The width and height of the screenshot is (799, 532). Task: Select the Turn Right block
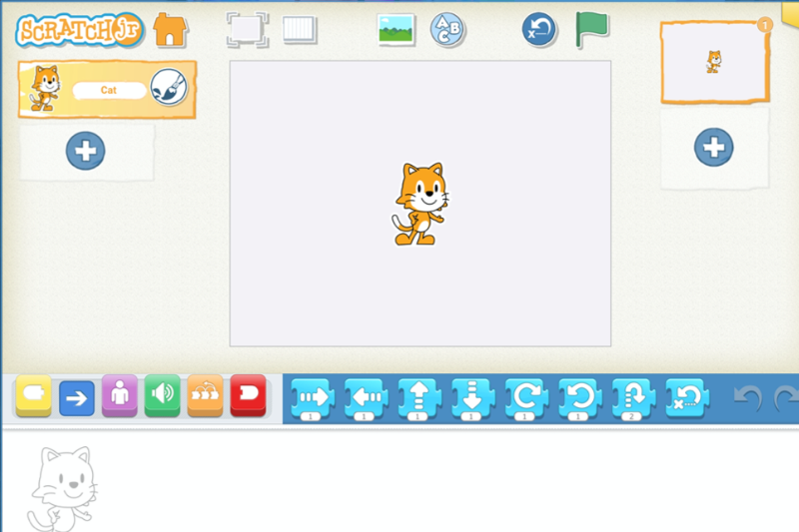[526, 398]
